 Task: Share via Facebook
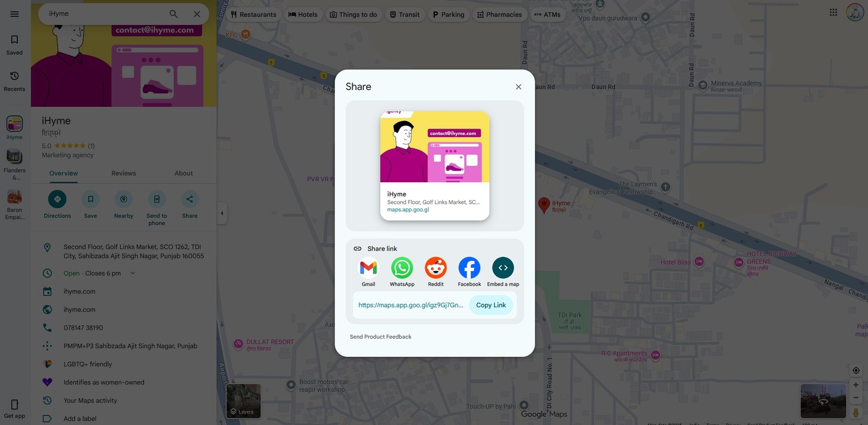(469, 268)
